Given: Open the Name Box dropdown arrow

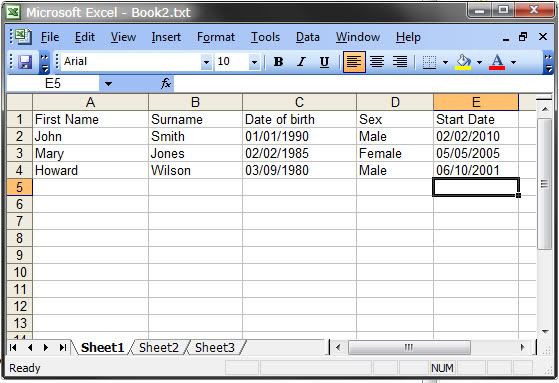Looking at the screenshot, I should (x=108, y=84).
